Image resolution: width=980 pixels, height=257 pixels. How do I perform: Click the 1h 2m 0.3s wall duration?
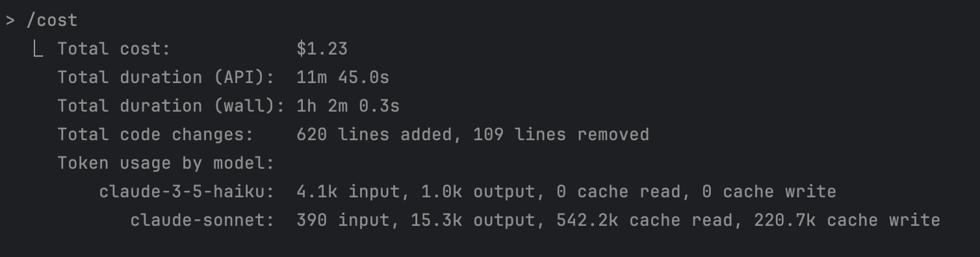[x=348, y=106]
